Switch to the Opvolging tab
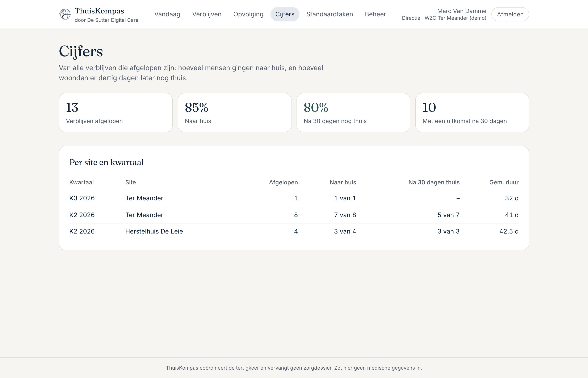 point(248,14)
